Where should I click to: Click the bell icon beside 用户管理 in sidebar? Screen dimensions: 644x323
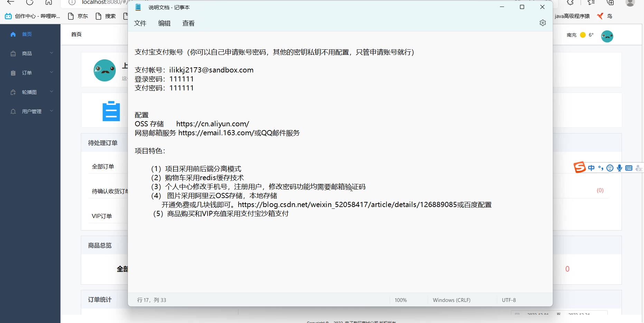tap(13, 111)
